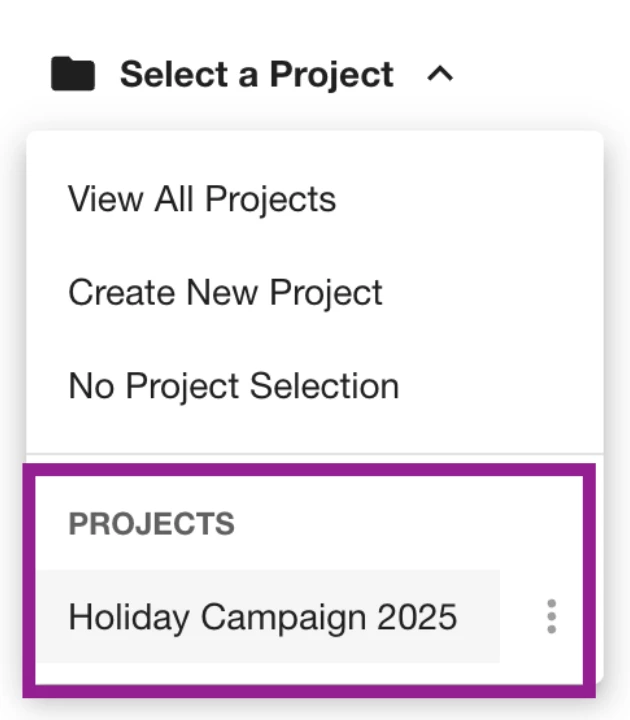Choose View All Projects from the menu
The image size is (630, 720).
click(x=202, y=199)
